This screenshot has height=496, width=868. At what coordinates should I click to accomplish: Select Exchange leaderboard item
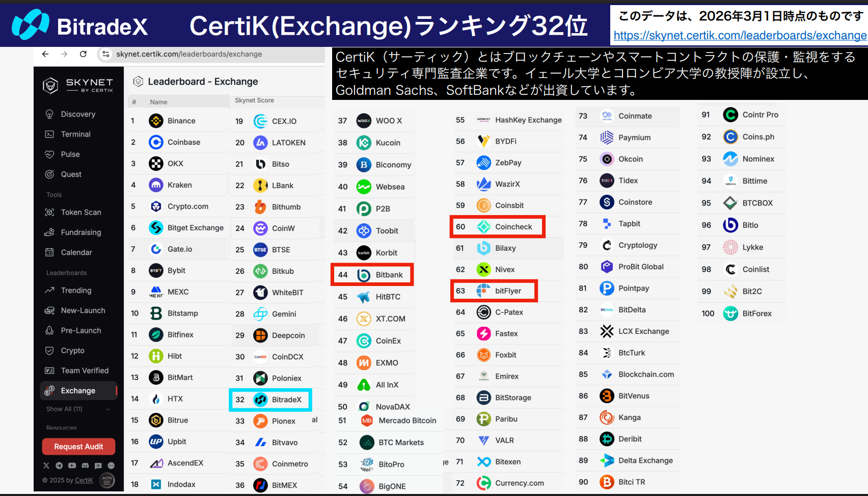click(x=78, y=390)
